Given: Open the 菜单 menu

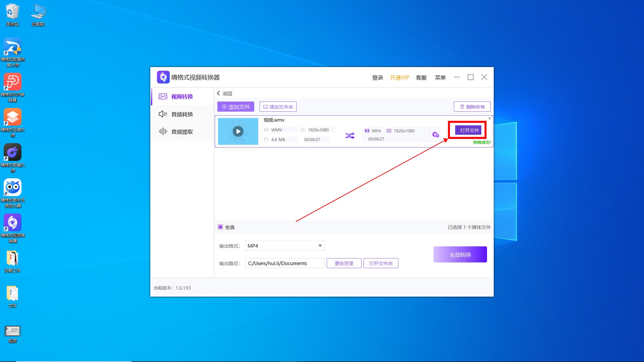Looking at the screenshot, I should coord(440,77).
